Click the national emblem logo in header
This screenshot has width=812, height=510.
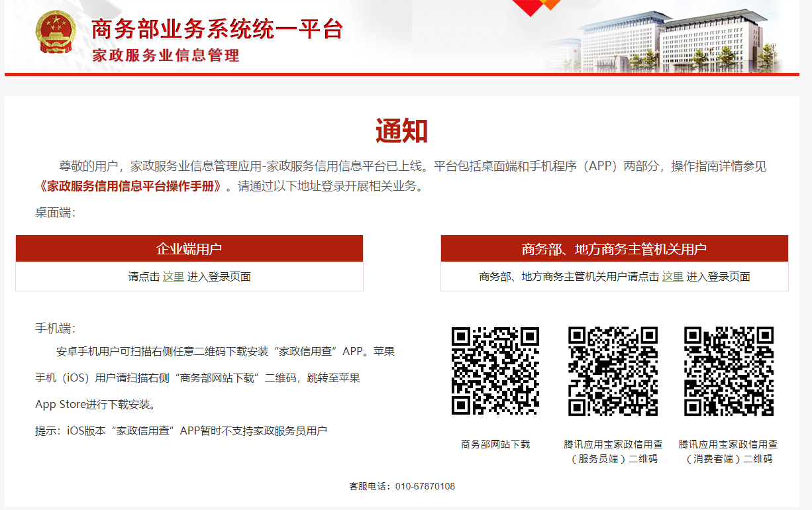pos(57,32)
